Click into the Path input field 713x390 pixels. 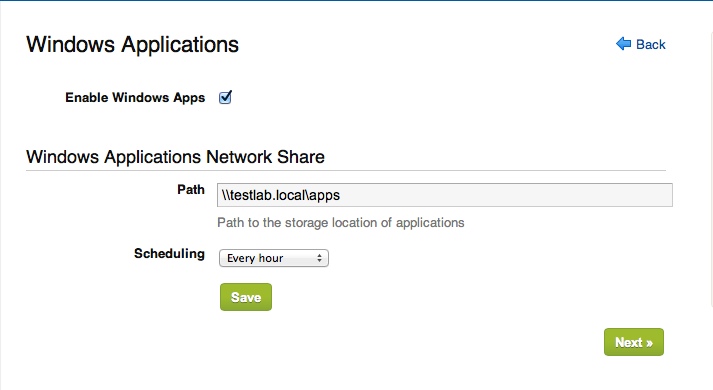(x=444, y=195)
